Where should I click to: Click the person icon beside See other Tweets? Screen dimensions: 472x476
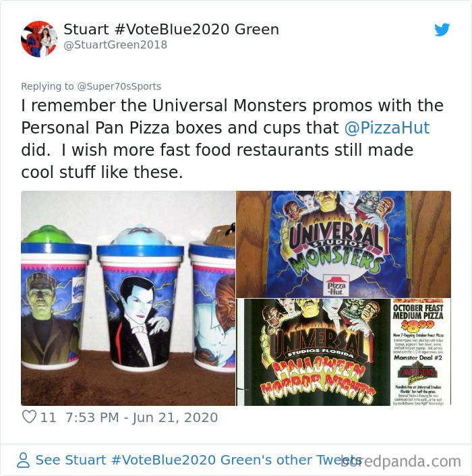click(x=23, y=460)
